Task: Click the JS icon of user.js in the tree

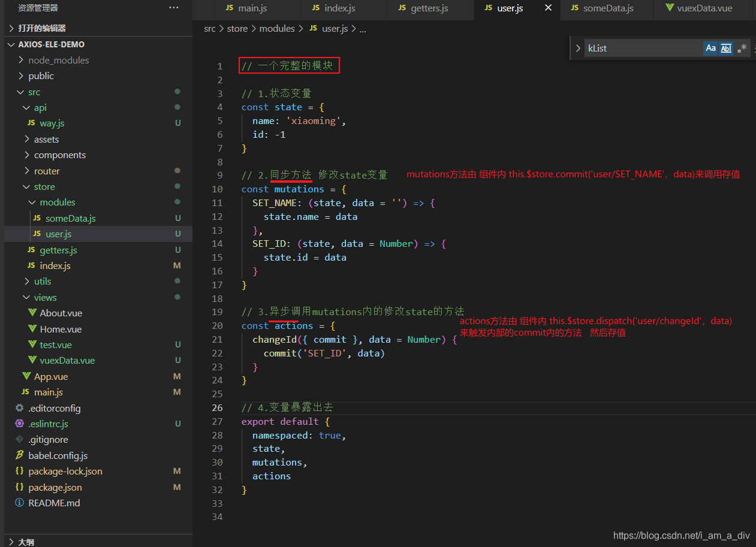Action: pos(37,234)
